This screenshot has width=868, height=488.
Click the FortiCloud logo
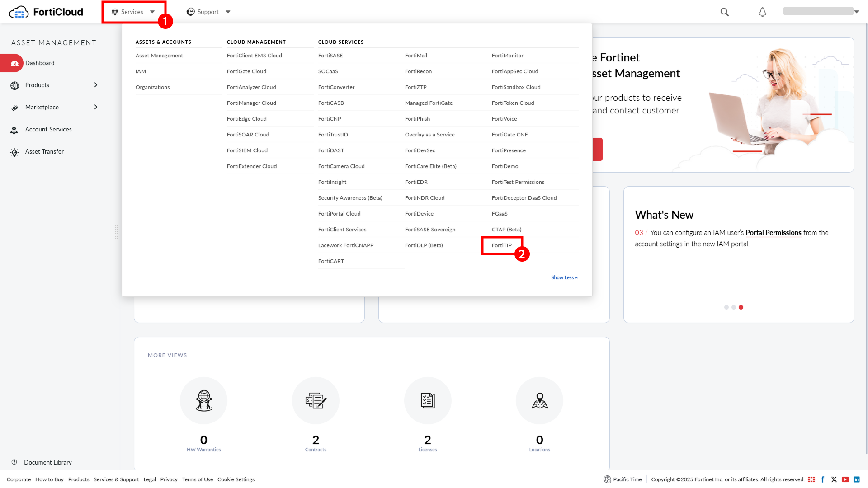click(x=46, y=12)
